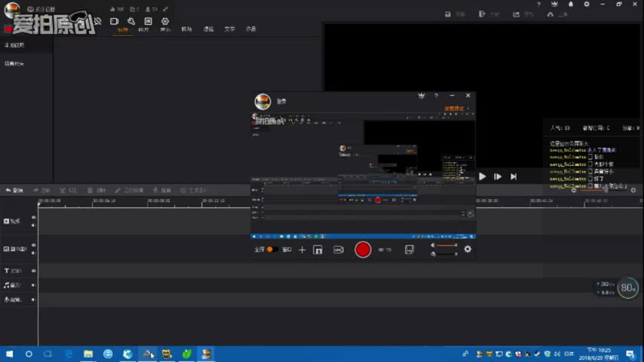Screen dimensions: 644x362
Task: Open the recorder settings gear
Action: [x=468, y=250]
